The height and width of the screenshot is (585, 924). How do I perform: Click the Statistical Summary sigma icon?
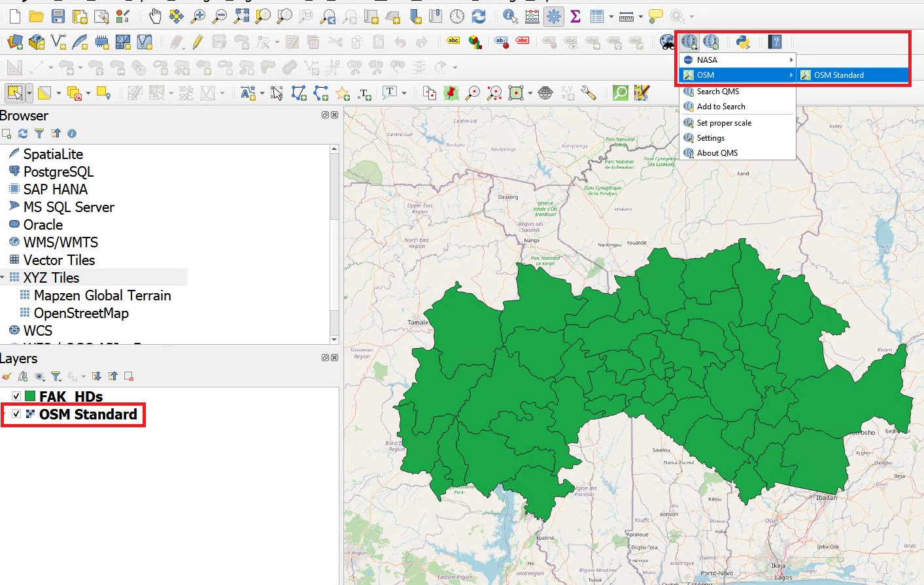575,16
